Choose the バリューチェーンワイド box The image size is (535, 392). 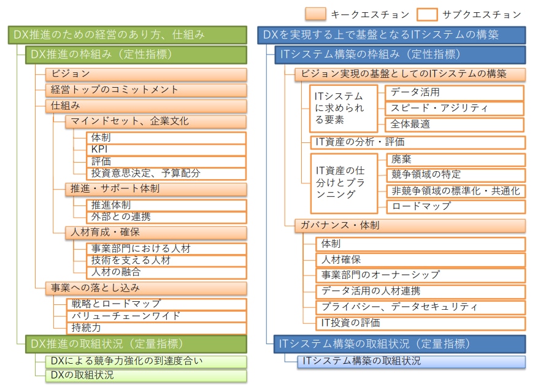point(156,316)
